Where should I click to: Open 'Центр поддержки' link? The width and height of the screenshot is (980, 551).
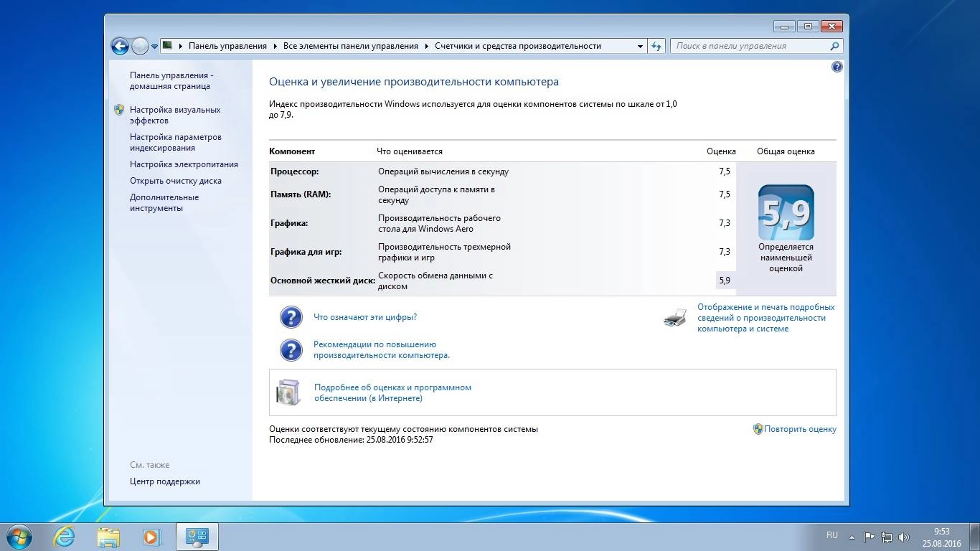pos(165,481)
